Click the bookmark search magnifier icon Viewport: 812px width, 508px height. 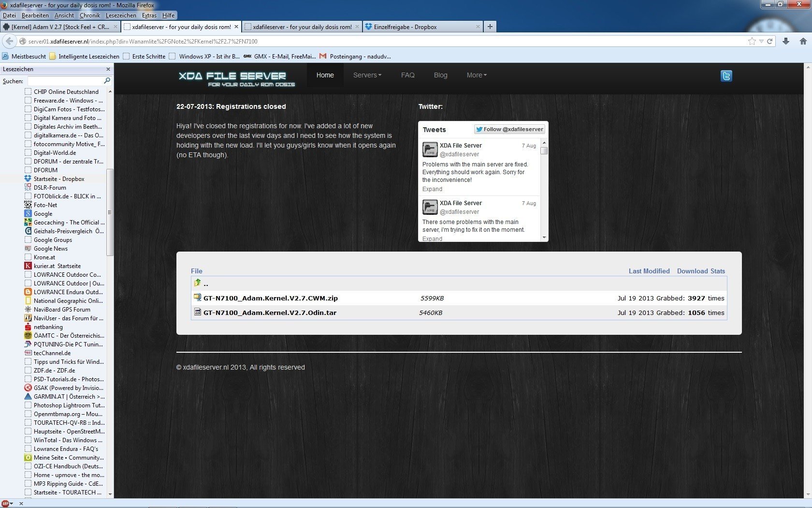point(107,81)
